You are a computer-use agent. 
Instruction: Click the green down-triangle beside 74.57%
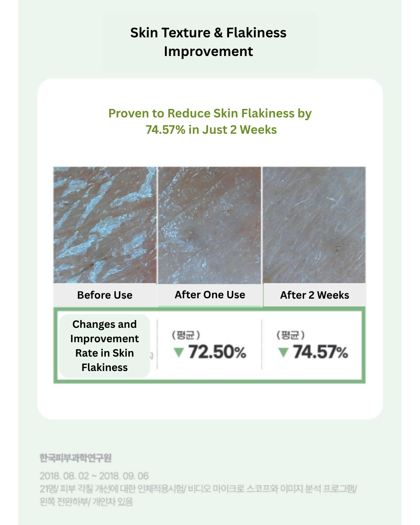[x=283, y=353]
